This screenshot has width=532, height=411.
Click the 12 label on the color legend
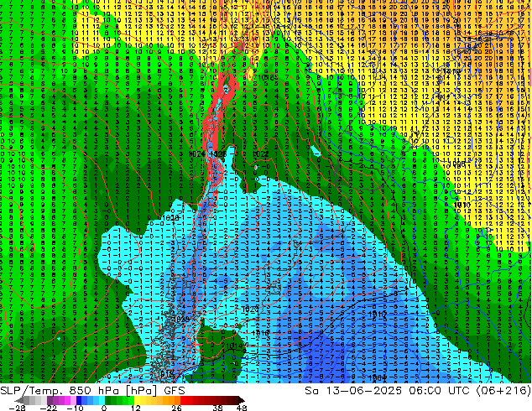click(x=136, y=408)
